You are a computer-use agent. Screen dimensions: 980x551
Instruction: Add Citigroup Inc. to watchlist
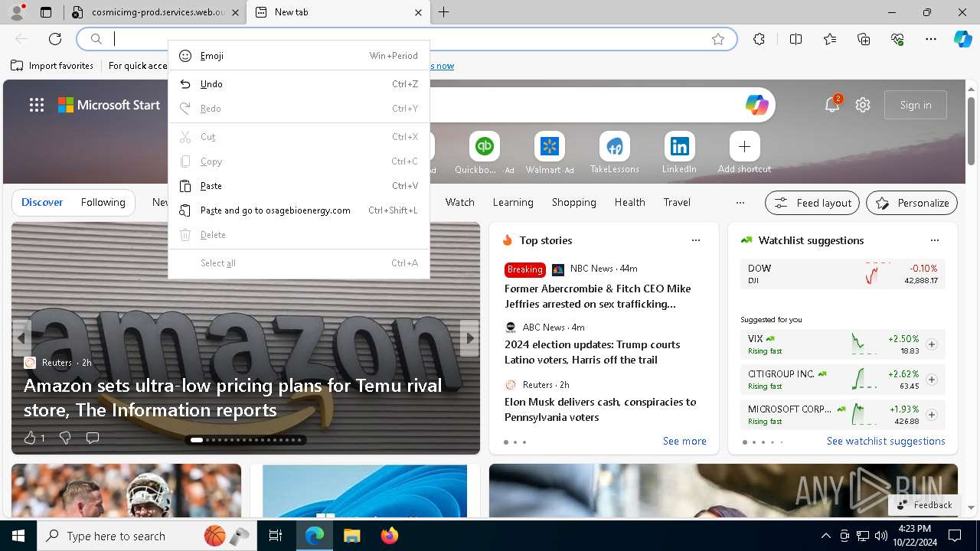click(931, 380)
